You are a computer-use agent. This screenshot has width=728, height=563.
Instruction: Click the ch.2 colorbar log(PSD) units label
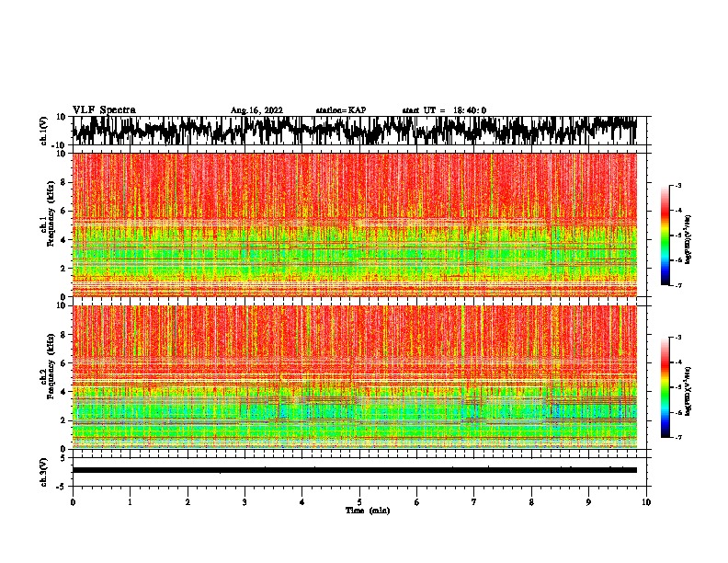(688, 391)
